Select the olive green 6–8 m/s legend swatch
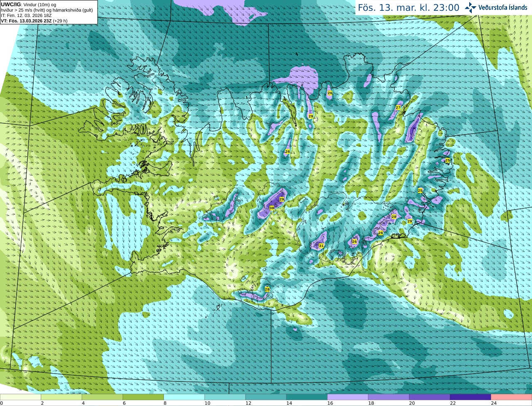 [143, 397]
